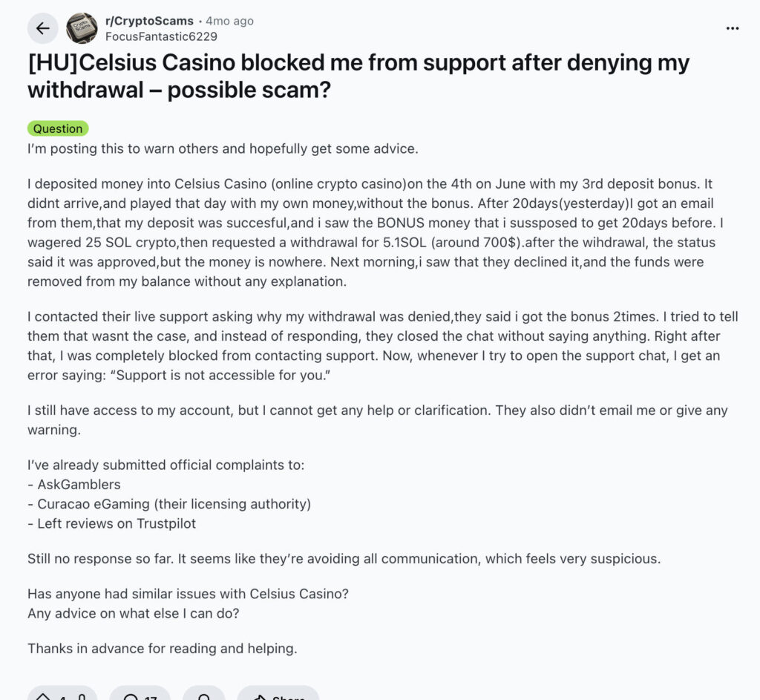Click the '4mo ago' post timestamp
This screenshot has width=760, height=700.
point(229,21)
